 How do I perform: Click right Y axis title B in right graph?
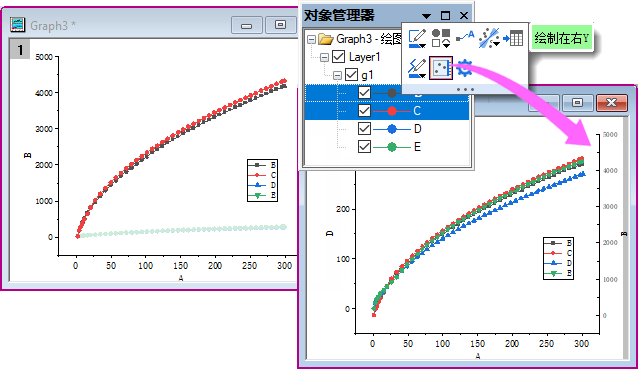[624, 234]
